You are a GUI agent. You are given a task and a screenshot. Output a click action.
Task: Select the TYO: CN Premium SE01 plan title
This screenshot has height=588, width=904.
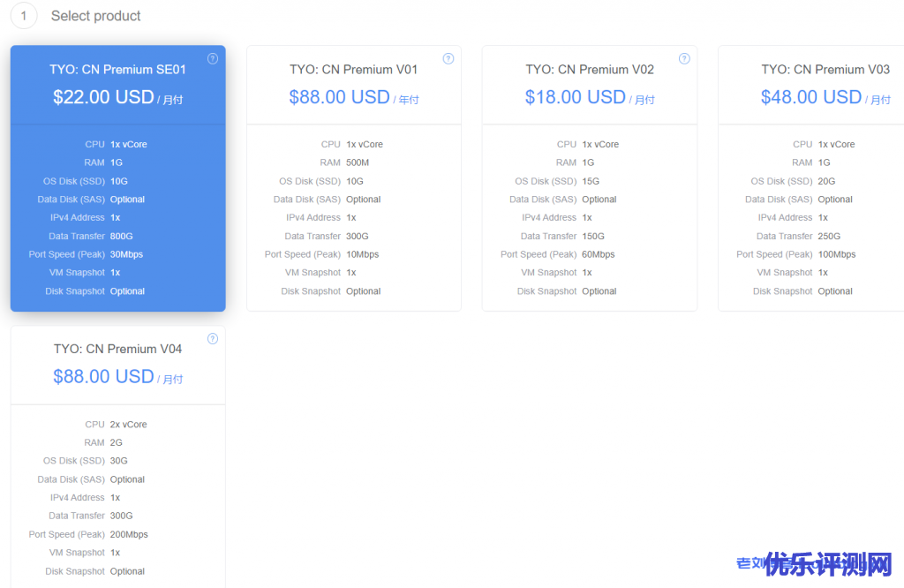[x=117, y=70]
